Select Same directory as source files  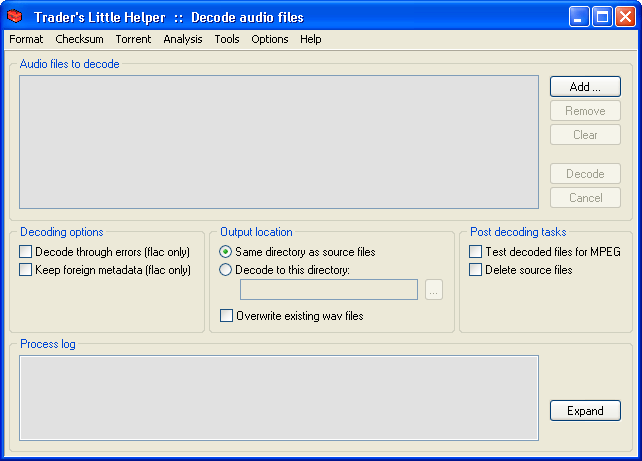(x=226, y=252)
